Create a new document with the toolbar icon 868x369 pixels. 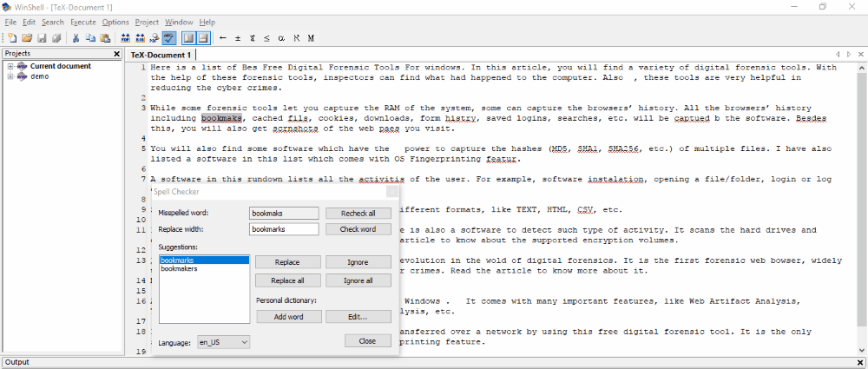pos(12,38)
